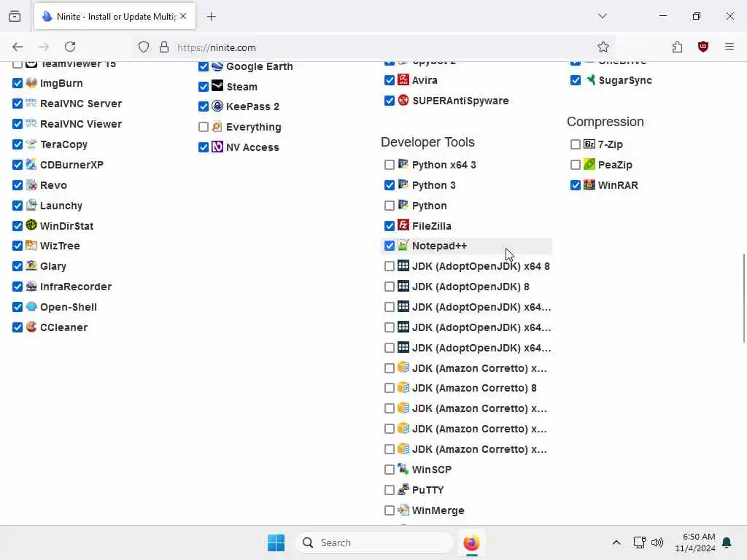The height and width of the screenshot is (560, 747).
Task: Click the PeaZip icon
Action: point(589,164)
